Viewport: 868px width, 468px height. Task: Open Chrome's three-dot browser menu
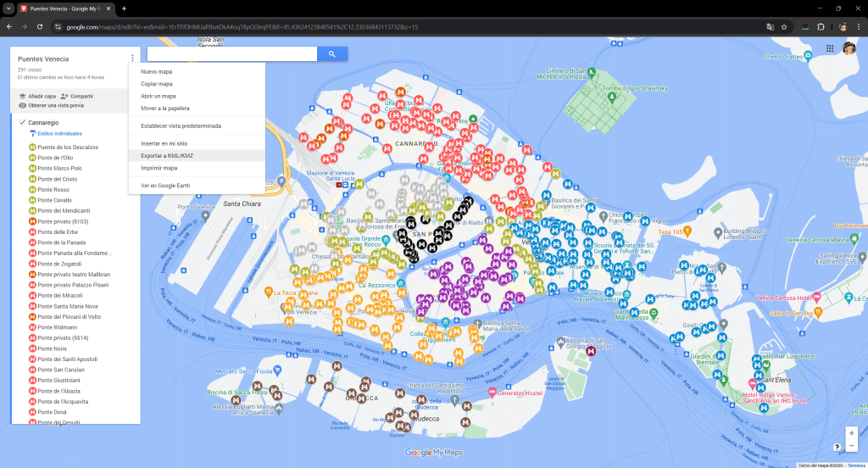pyautogui.click(x=858, y=26)
